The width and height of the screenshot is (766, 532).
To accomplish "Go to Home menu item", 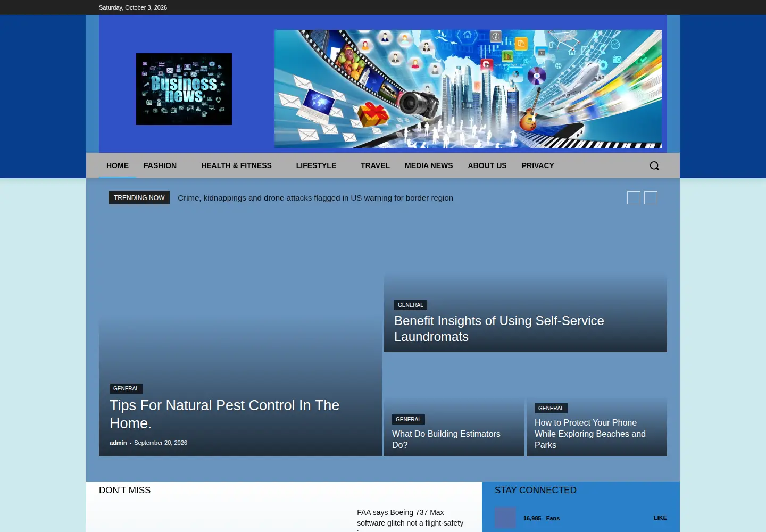I will [x=118, y=165].
